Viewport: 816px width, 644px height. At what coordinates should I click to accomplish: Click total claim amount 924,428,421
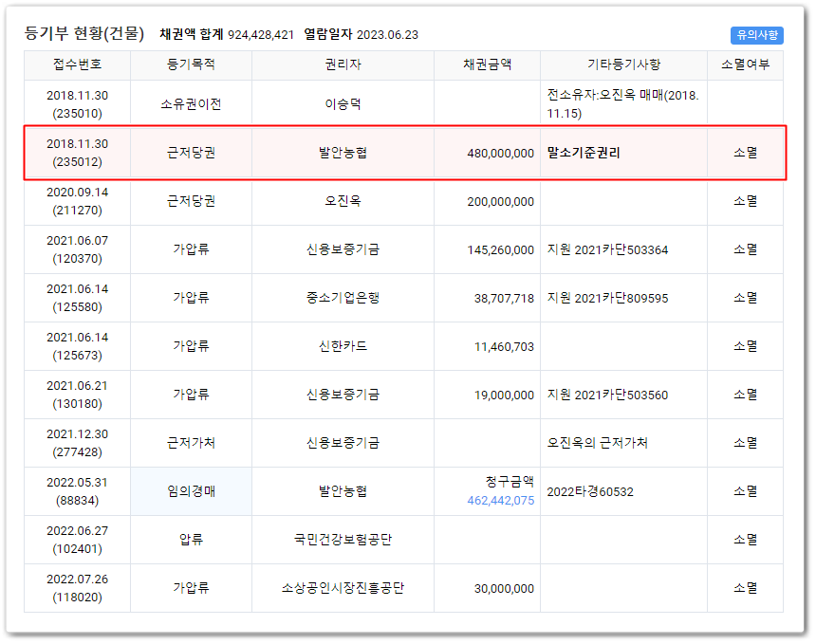tap(261, 35)
